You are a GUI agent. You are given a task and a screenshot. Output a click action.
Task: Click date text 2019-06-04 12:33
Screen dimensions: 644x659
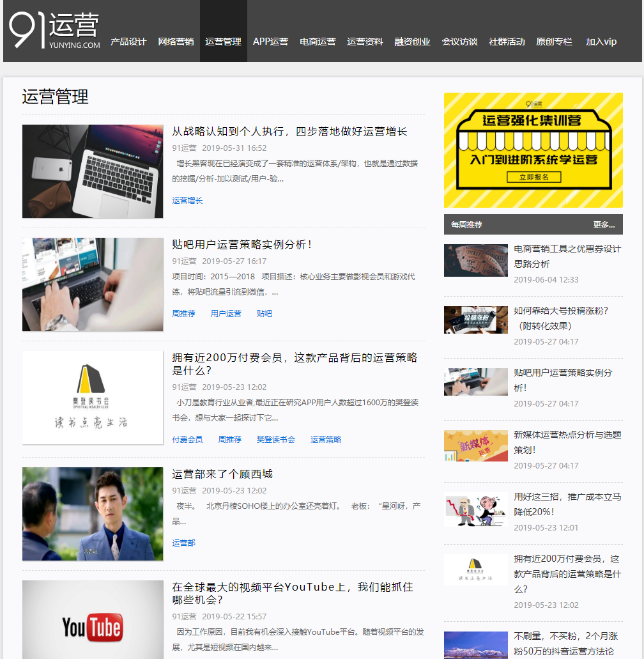(x=546, y=279)
